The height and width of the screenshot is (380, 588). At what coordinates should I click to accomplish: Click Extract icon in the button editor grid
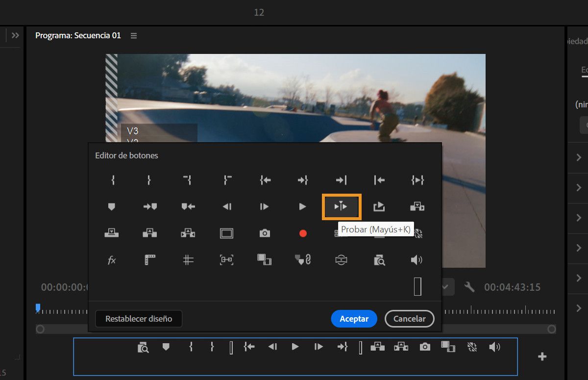click(188, 233)
